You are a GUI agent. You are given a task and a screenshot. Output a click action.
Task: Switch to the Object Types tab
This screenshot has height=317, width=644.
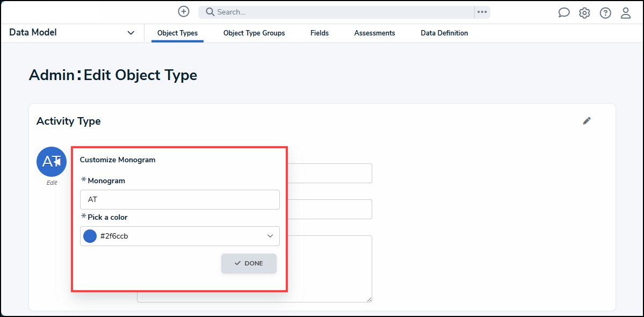pyautogui.click(x=177, y=33)
